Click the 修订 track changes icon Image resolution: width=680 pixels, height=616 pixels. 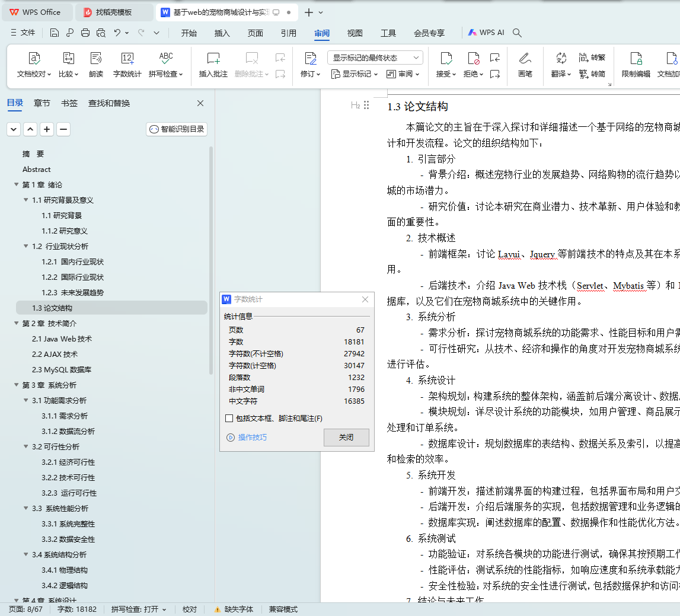(311, 64)
